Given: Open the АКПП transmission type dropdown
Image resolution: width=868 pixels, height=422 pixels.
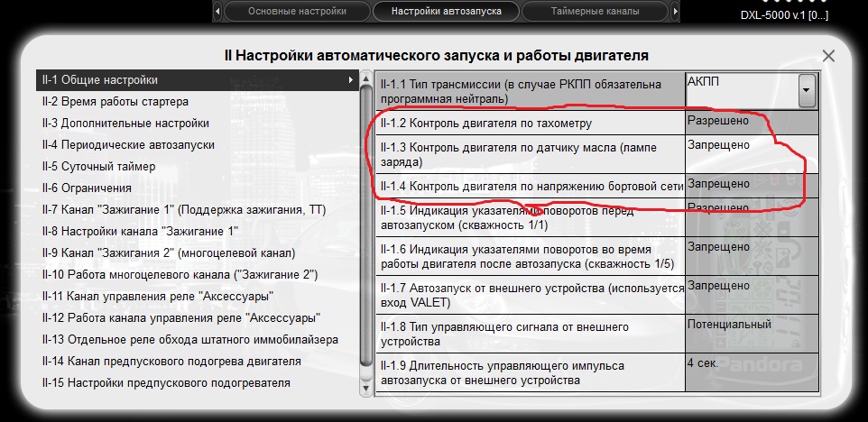Looking at the screenshot, I should [x=807, y=90].
